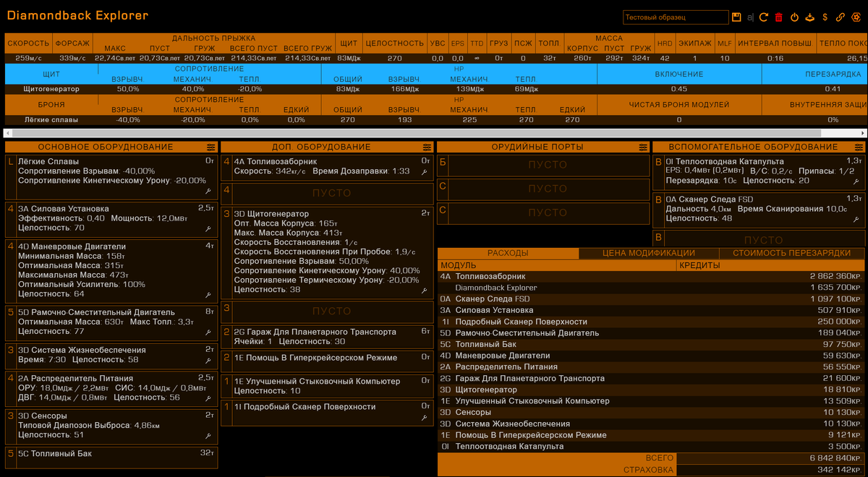Sort costs by Модуль column header

pyautogui.click(x=557, y=265)
